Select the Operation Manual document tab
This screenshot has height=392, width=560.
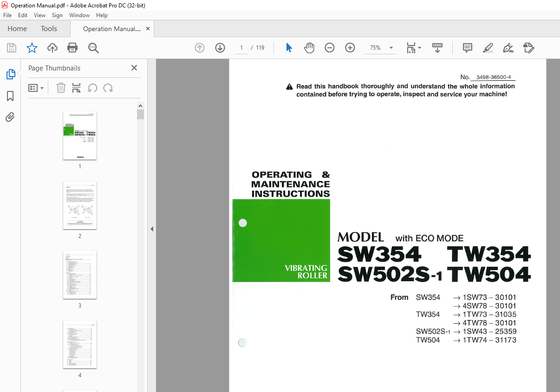point(111,29)
